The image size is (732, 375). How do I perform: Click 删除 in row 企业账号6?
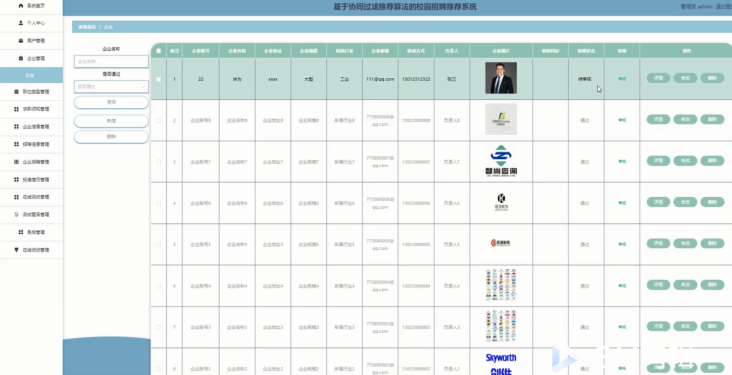tap(712, 202)
